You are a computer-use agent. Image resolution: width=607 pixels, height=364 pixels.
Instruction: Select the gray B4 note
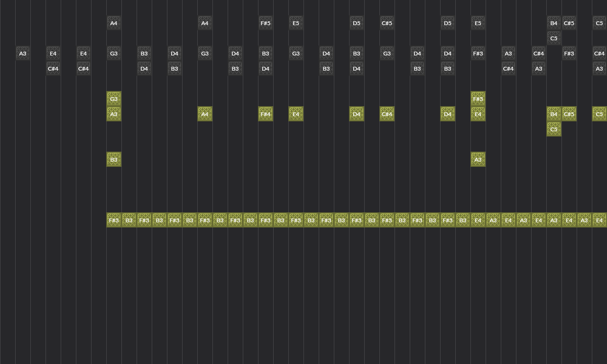tap(554, 23)
